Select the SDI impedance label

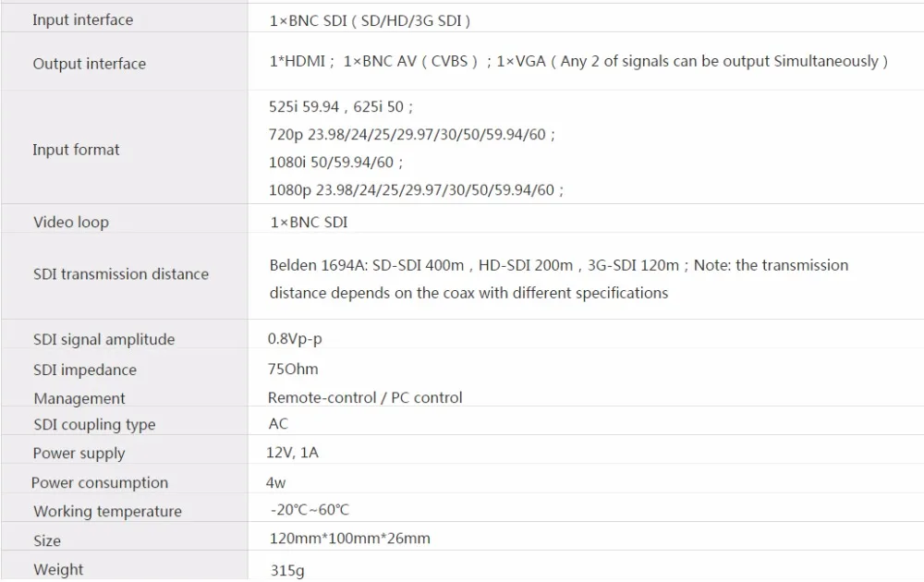(85, 370)
